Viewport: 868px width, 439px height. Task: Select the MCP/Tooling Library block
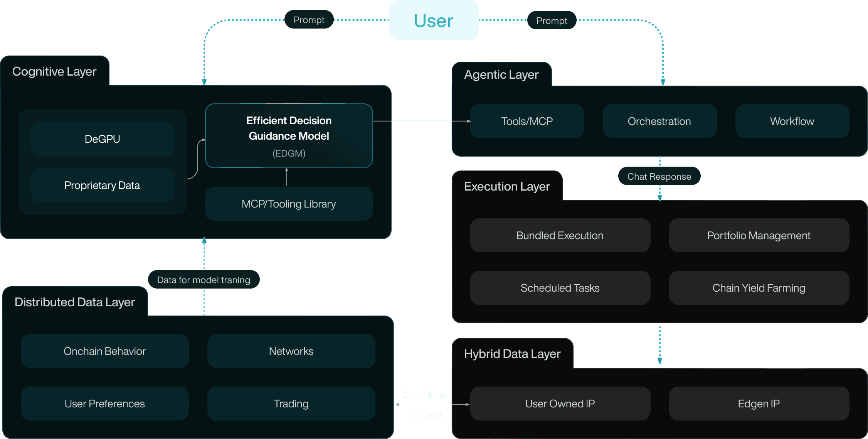pyautogui.click(x=289, y=204)
